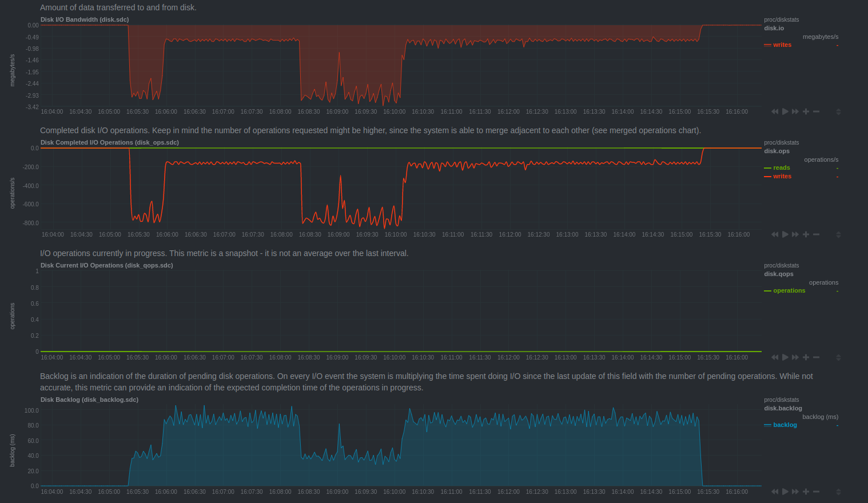The width and height of the screenshot is (868, 503).
Task: Click resize handle of Disk Current I/O Operations chart
Action: [x=838, y=357]
